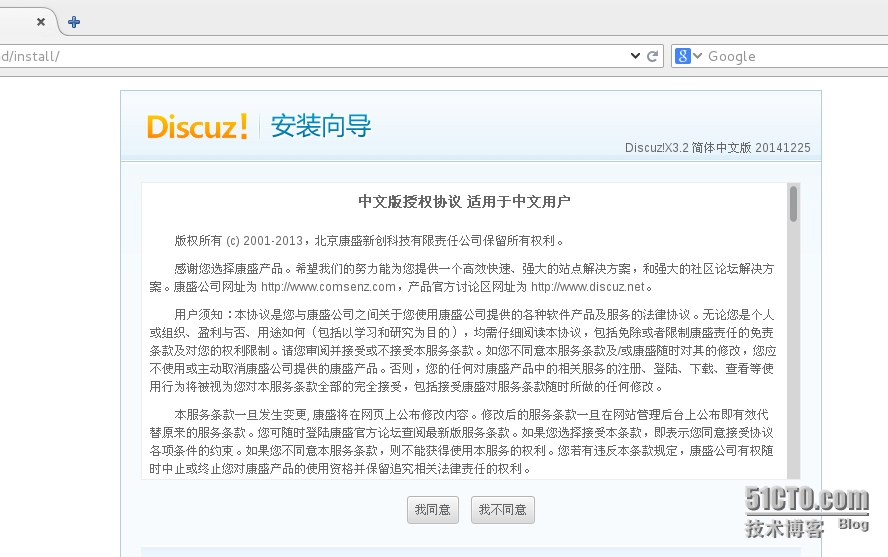
Task: Click the license agreement scrollbar thumb
Action: click(x=793, y=204)
